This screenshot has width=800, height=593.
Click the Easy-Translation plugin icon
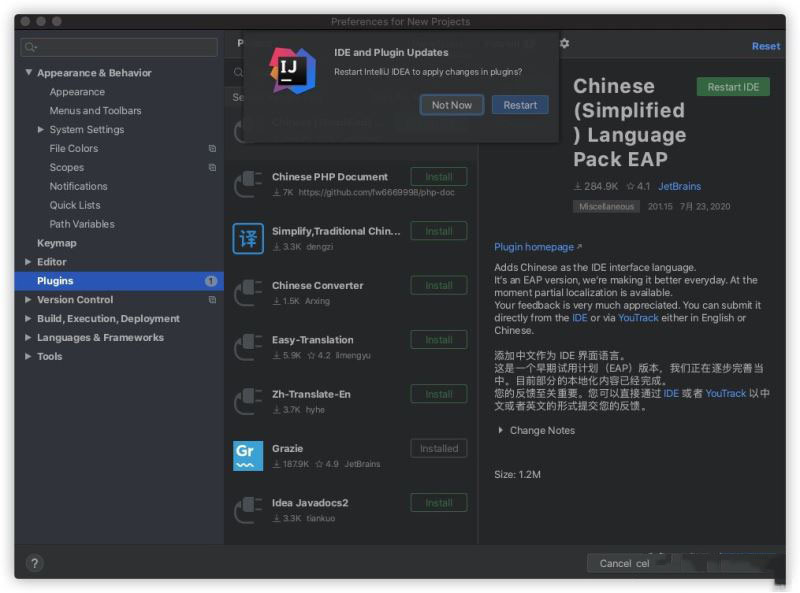(248, 347)
